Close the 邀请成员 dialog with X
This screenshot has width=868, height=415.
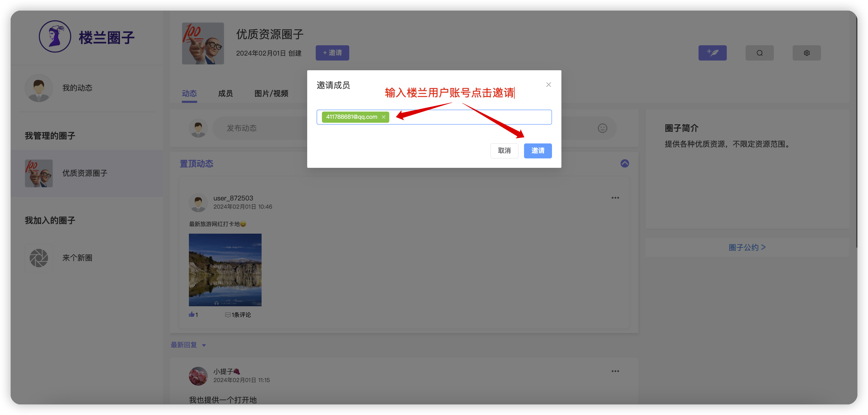548,84
